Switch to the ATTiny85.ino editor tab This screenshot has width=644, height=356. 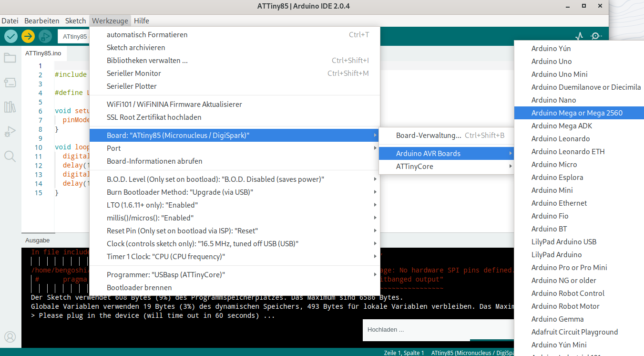(43, 53)
